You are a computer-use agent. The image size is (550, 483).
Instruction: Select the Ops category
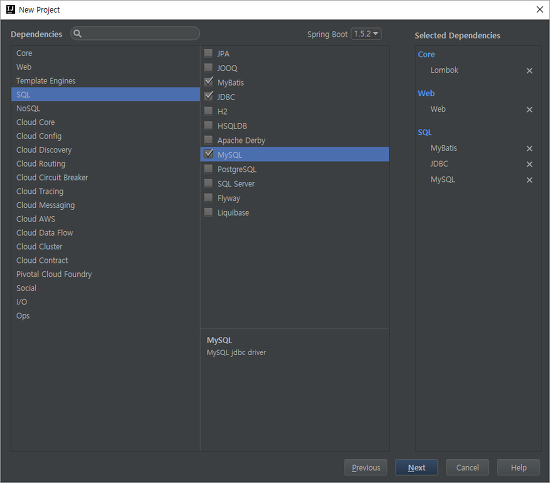[105, 316]
